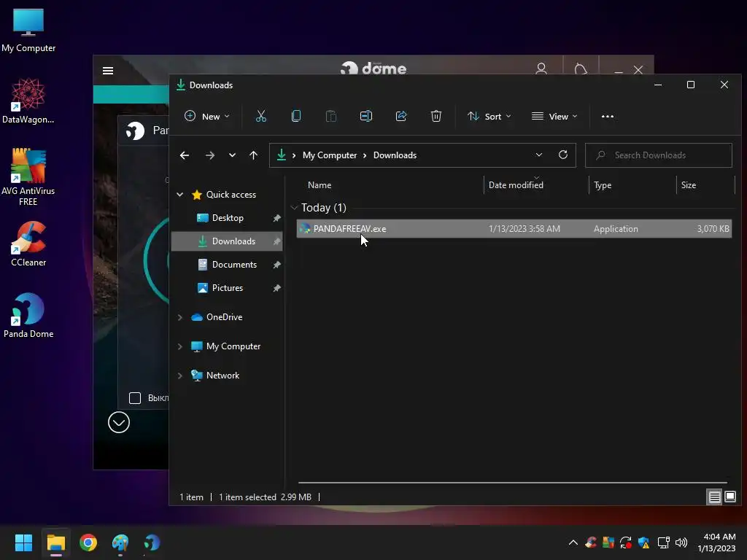This screenshot has width=747, height=560.
Task: Click the Rename icon in Explorer toolbar
Action: pos(366,116)
